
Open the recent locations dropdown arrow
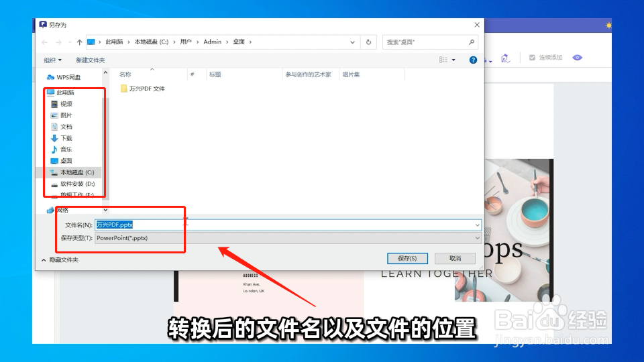tap(69, 42)
